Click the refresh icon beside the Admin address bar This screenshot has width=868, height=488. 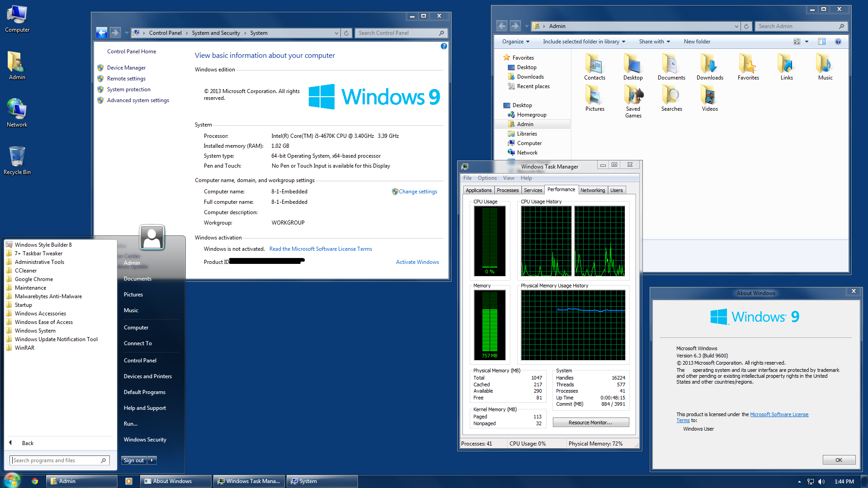[x=746, y=26]
